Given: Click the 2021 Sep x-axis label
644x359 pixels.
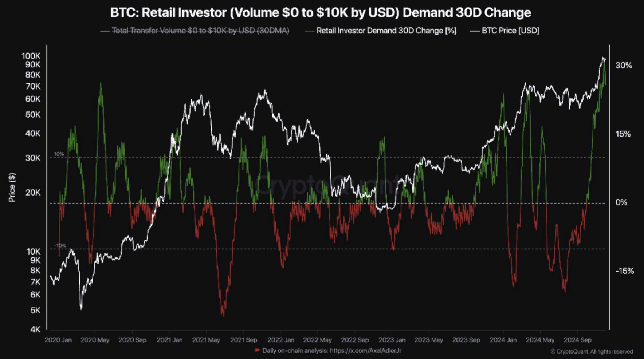Looking at the screenshot, I should pos(243,340).
